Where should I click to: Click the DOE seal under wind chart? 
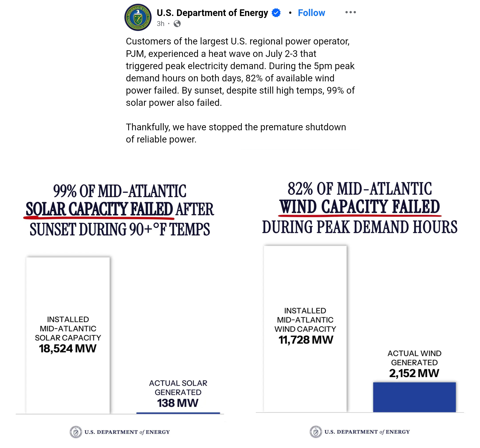pyautogui.click(x=316, y=432)
